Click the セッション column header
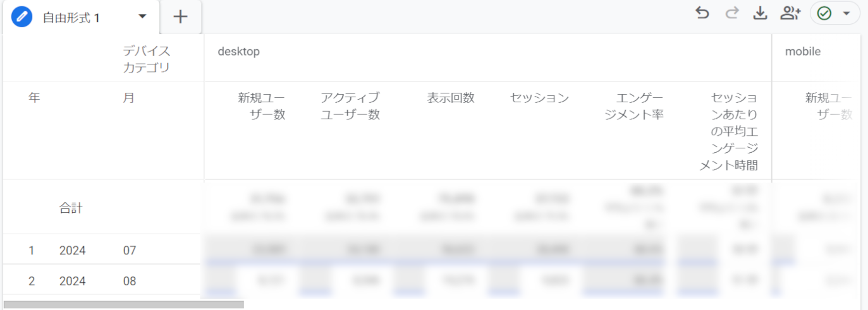The image size is (868, 310). pyautogui.click(x=539, y=98)
